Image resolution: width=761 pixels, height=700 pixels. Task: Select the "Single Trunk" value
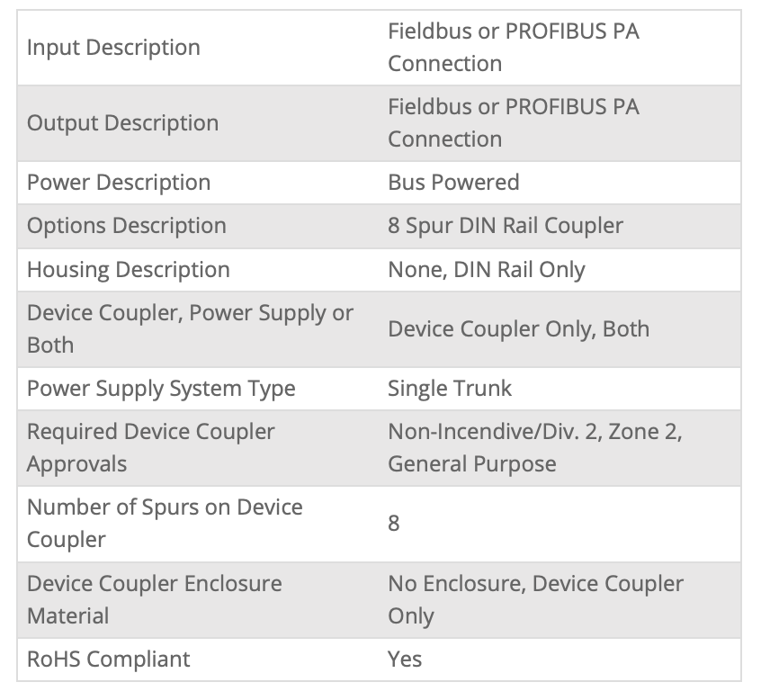[449, 389]
